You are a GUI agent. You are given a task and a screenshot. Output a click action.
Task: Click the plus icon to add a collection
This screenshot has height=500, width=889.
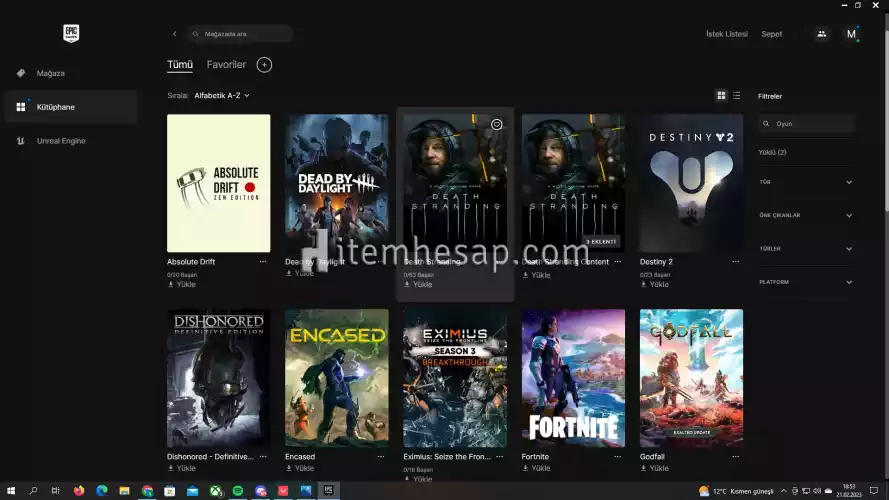264,65
